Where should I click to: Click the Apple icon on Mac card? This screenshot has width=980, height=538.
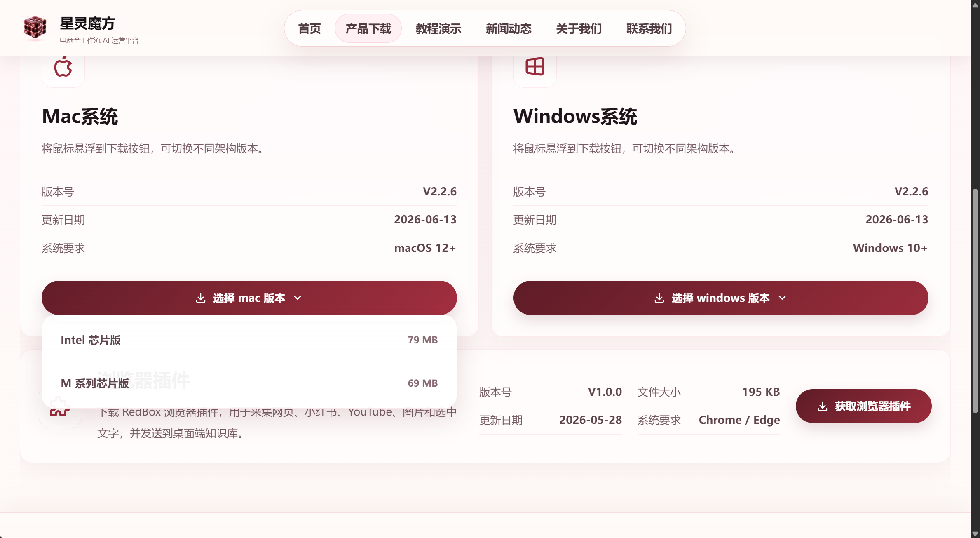(x=63, y=67)
